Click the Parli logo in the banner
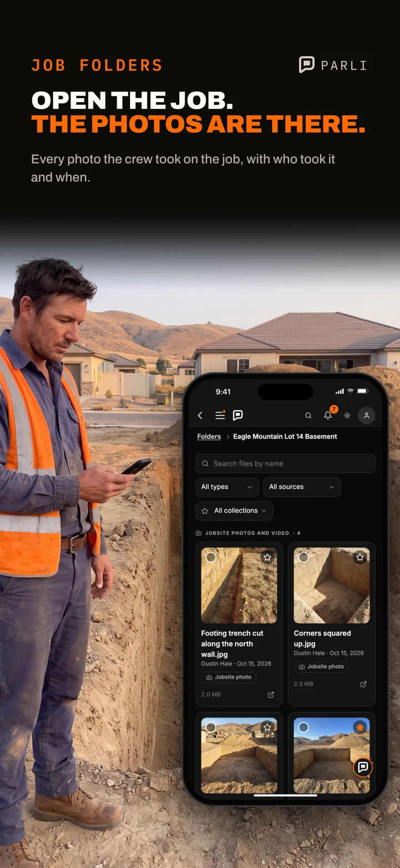This screenshot has width=400, height=868. pos(333,65)
